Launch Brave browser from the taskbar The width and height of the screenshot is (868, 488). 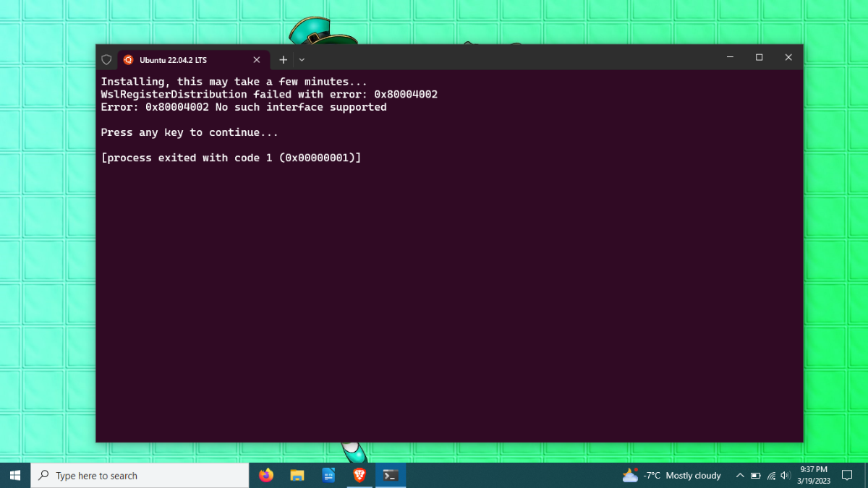coord(359,475)
